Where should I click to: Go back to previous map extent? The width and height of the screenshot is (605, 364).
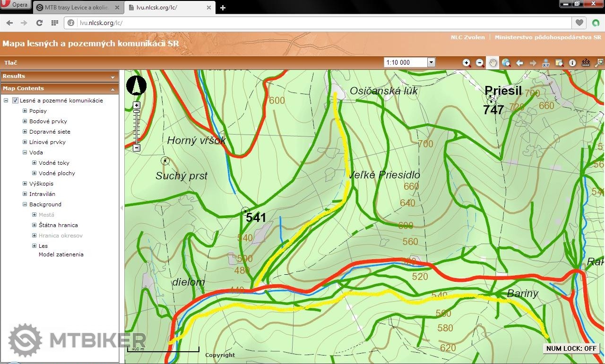519,63
